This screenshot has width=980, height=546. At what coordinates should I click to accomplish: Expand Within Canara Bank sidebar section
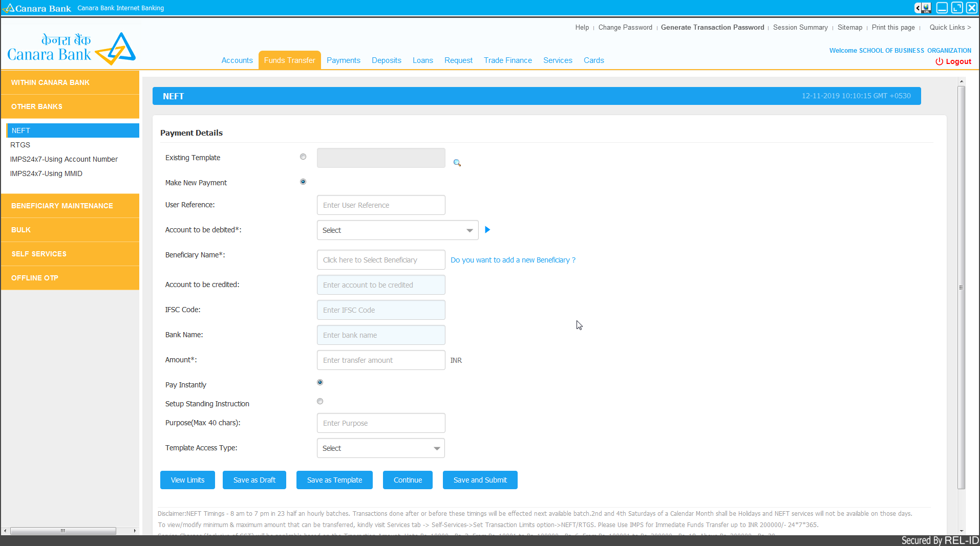click(70, 82)
